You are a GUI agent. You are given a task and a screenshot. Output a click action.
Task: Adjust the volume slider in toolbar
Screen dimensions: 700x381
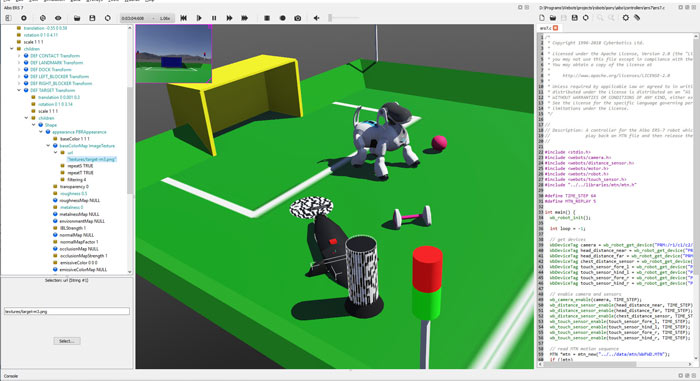344,18
